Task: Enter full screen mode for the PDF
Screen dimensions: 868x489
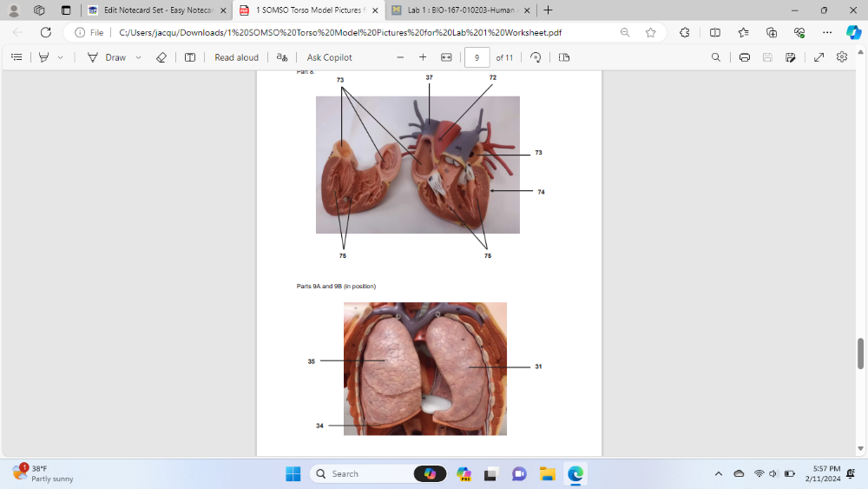Action: 819,57
